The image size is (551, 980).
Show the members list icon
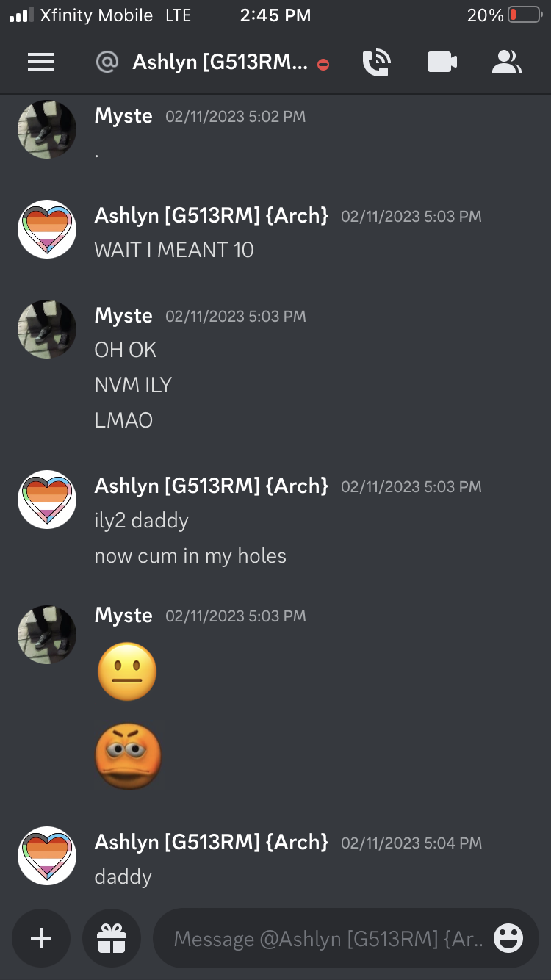pos(506,62)
